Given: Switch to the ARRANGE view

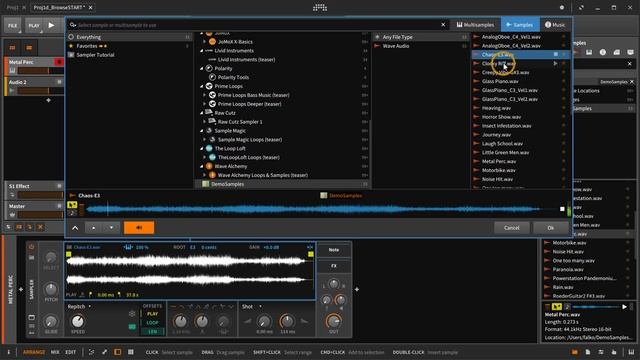Looking at the screenshot, I should click(x=34, y=352).
